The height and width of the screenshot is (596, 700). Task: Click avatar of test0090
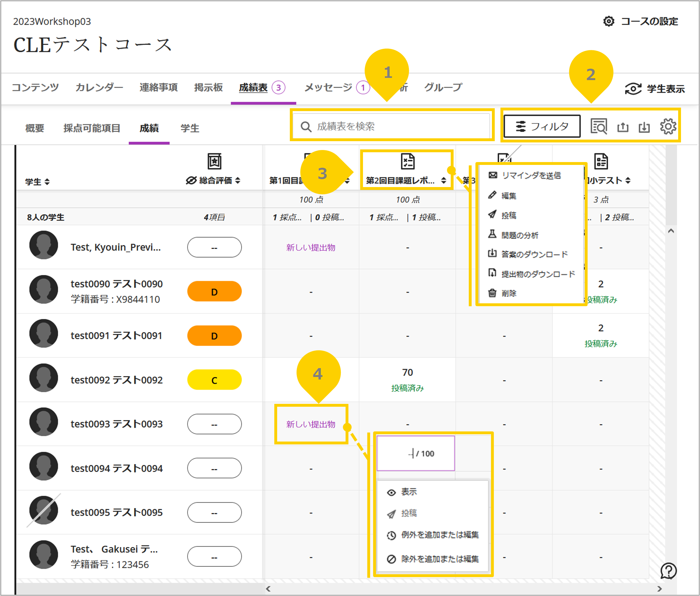click(x=43, y=289)
